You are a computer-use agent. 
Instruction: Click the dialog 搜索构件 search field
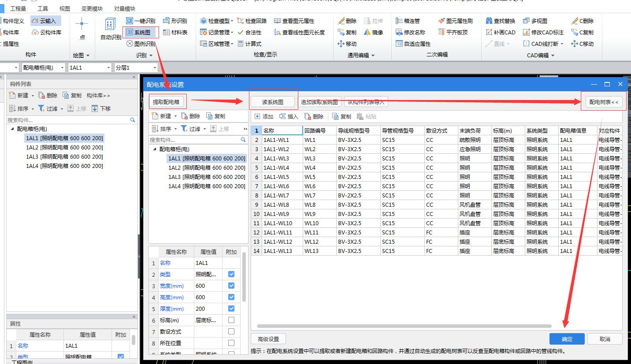pos(198,140)
